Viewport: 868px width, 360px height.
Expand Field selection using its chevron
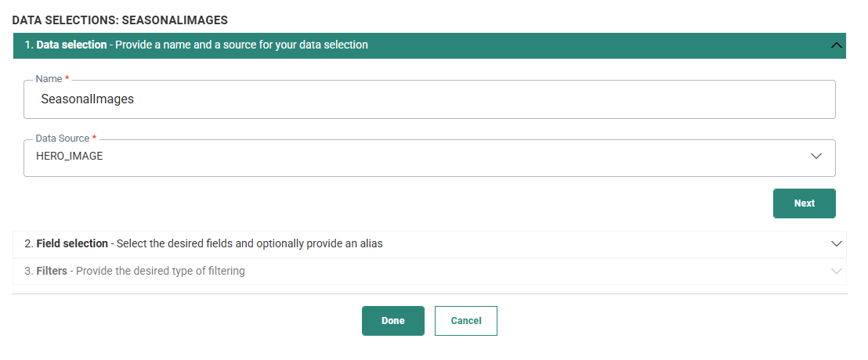837,243
